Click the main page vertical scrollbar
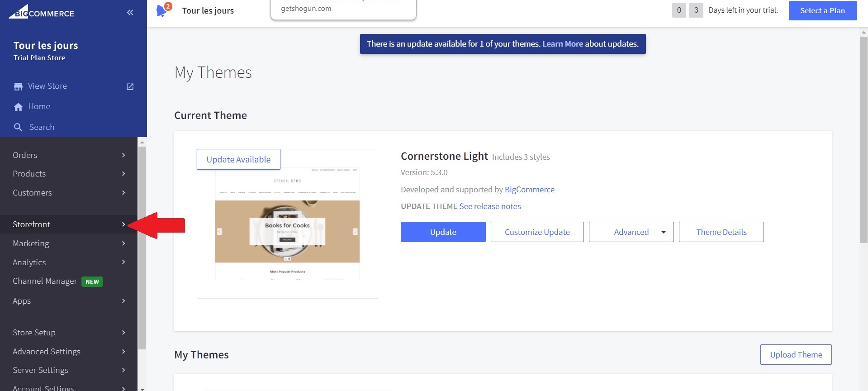The height and width of the screenshot is (391, 868). (x=863, y=139)
